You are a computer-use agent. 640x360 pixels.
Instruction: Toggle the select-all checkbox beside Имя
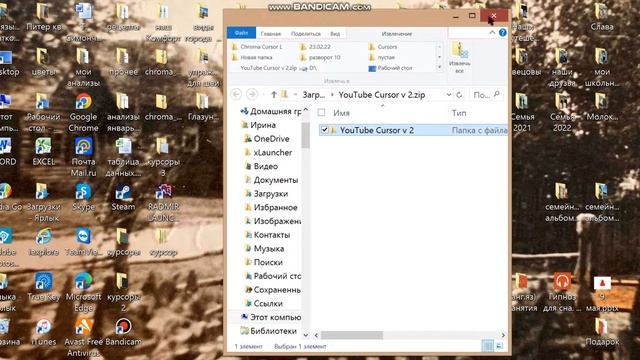pyautogui.click(x=322, y=113)
